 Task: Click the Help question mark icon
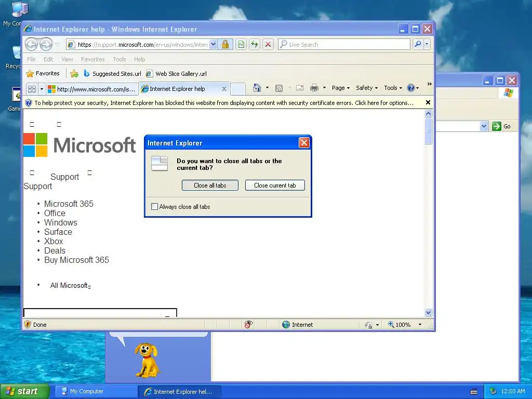pos(410,88)
